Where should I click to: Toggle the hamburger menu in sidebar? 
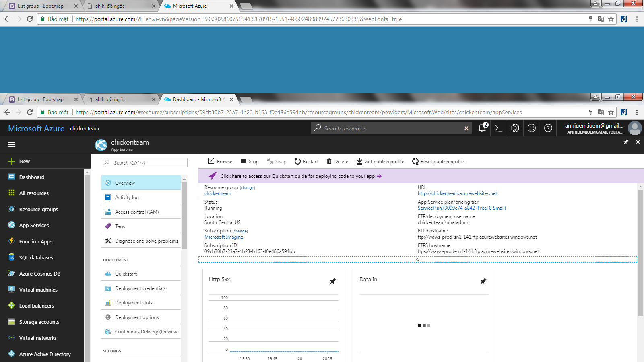click(12, 144)
